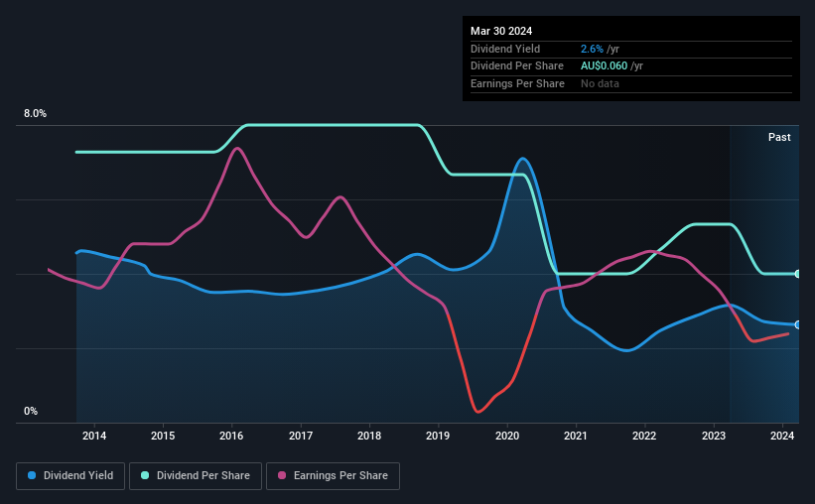This screenshot has height=504, width=815.
Task: Click the 2.6% dividend yield value
Action: coord(592,49)
